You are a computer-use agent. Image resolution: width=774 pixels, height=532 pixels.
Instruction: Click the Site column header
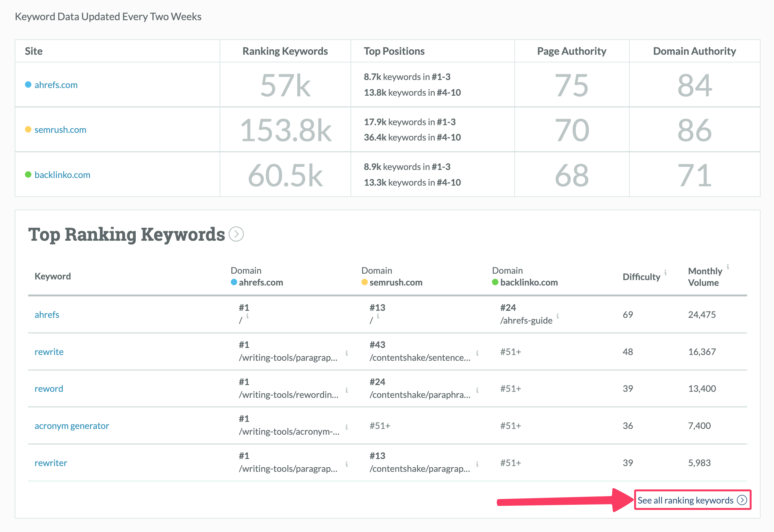[34, 51]
